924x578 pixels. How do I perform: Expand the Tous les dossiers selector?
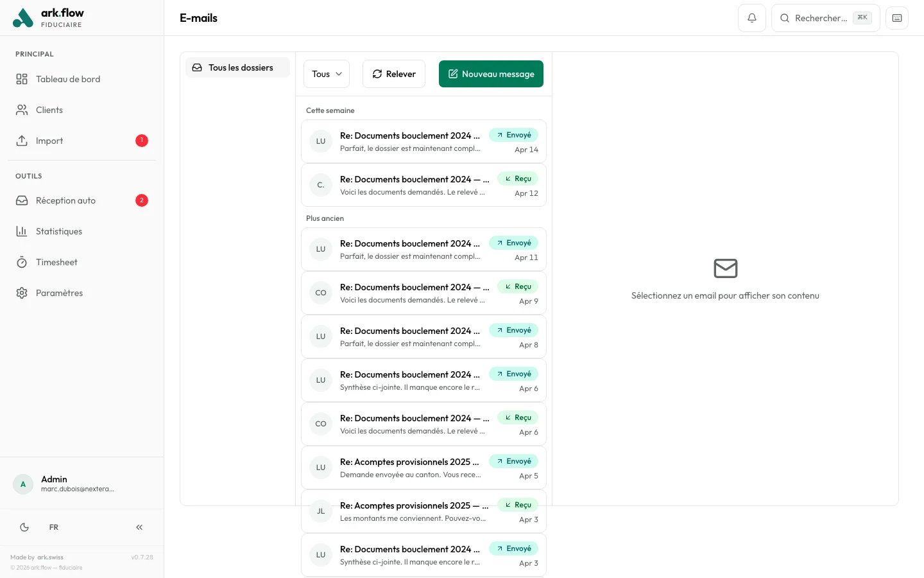(x=237, y=67)
